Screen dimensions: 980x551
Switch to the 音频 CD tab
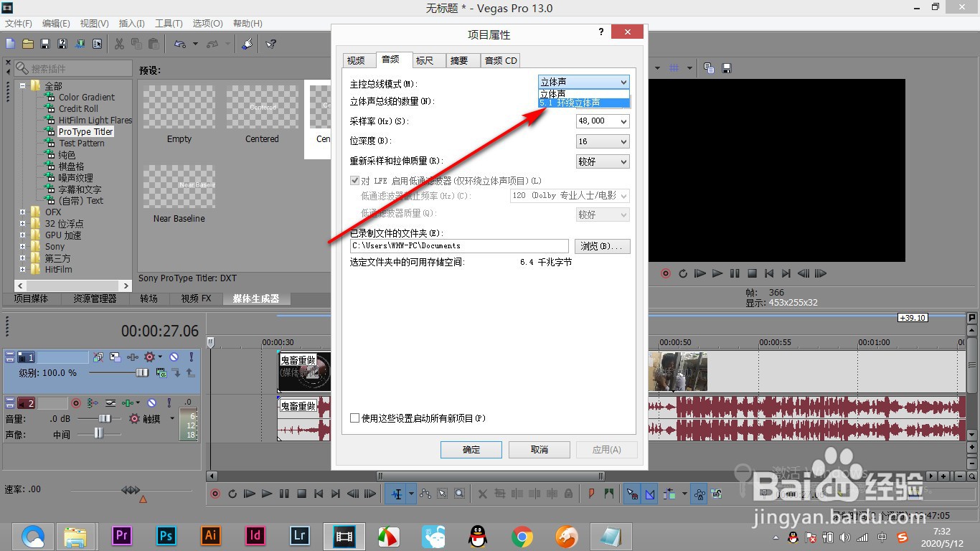tap(501, 60)
